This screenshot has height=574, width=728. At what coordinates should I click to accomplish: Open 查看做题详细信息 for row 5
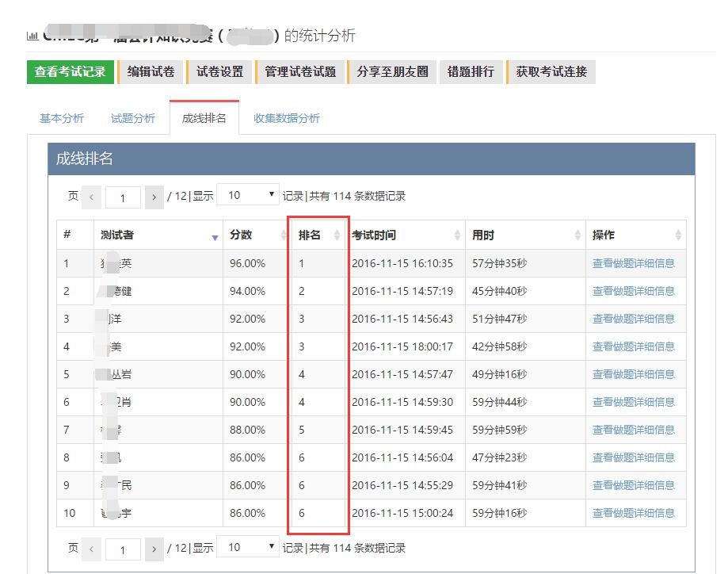point(633,375)
